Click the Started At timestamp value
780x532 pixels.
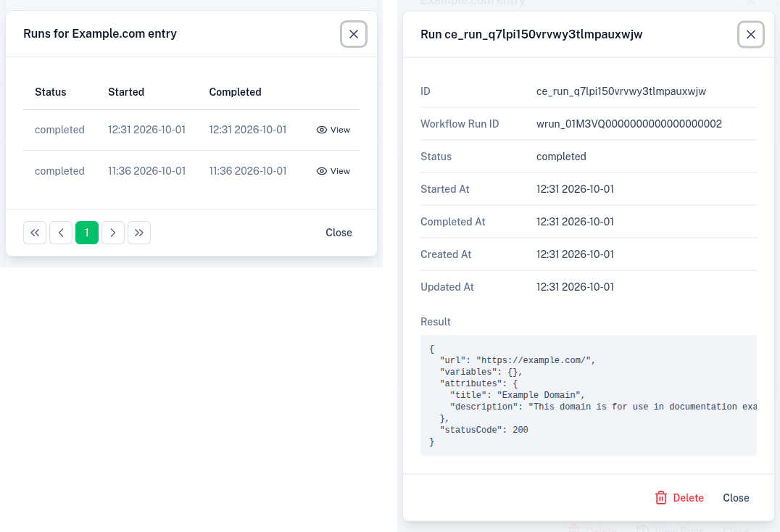point(575,189)
